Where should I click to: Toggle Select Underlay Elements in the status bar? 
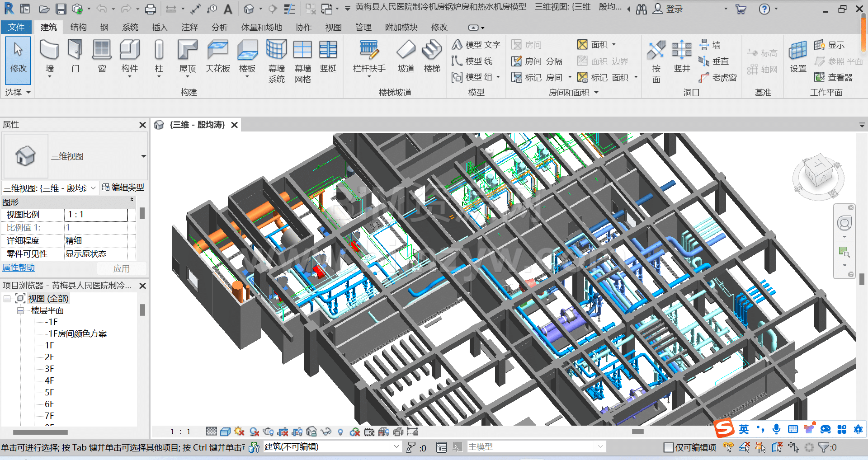[x=745, y=447]
